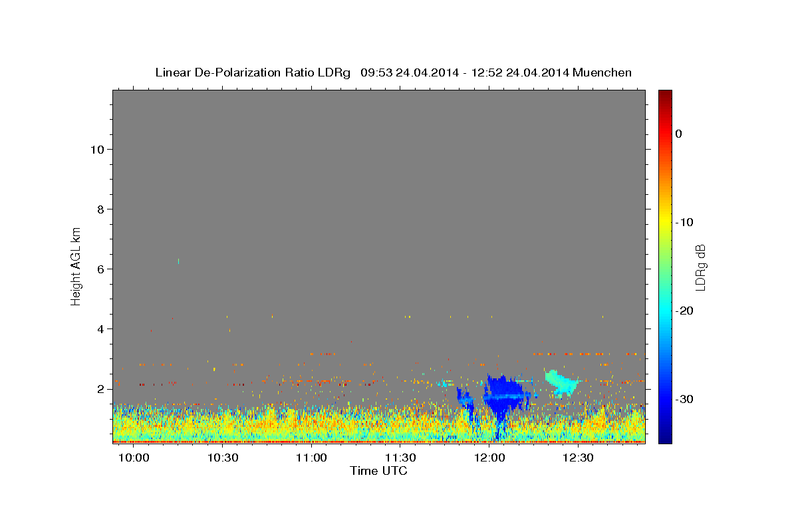
Task: Click the colorbar value 0
Action: [x=679, y=134]
